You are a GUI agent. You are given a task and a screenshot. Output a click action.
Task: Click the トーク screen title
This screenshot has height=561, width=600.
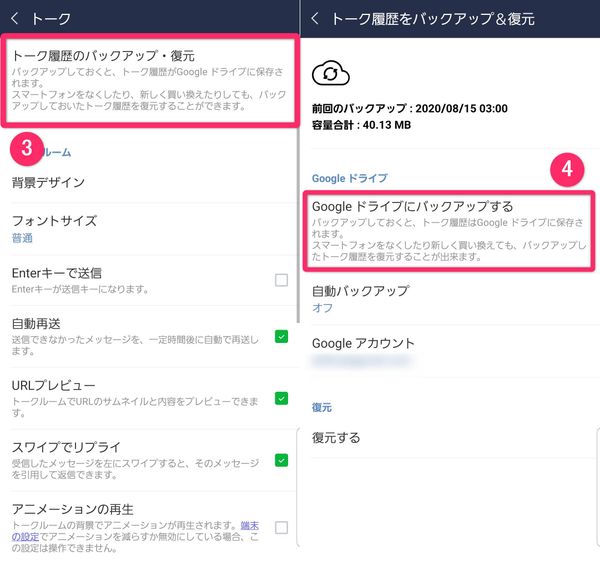pos(51,18)
